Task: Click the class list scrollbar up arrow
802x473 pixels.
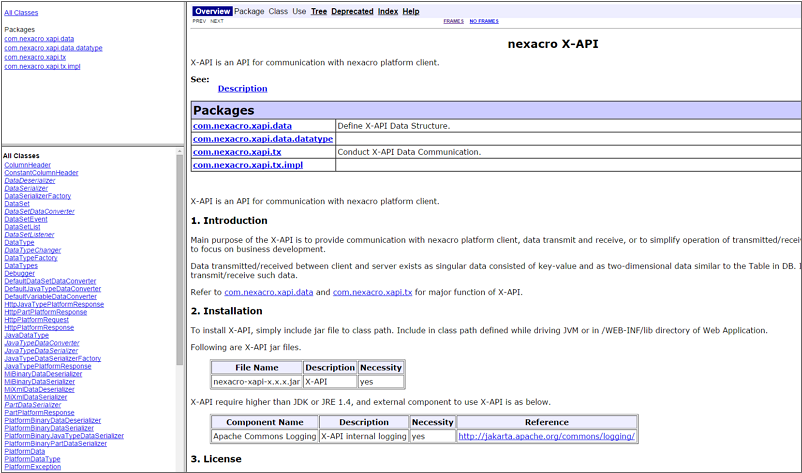Action: [180, 151]
